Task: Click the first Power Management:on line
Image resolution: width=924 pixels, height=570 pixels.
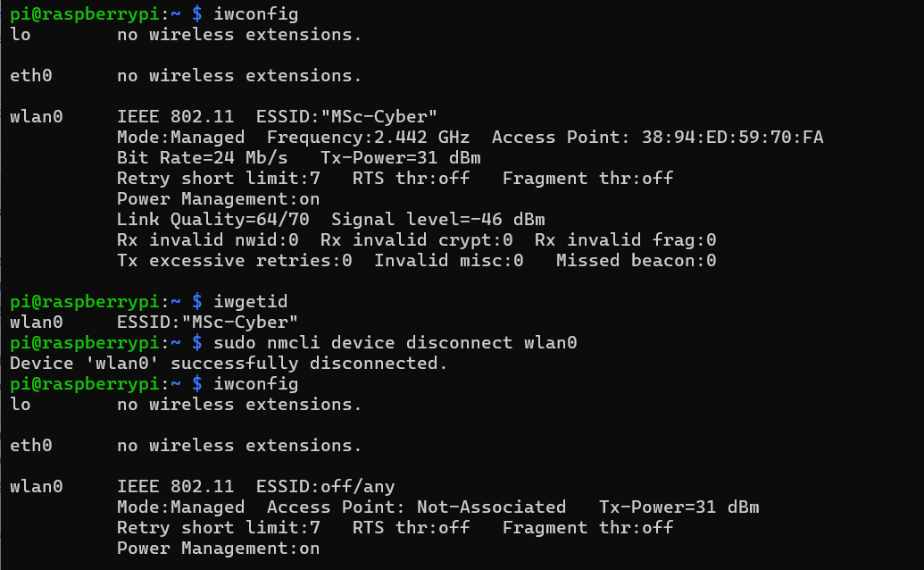Action: click(x=218, y=198)
